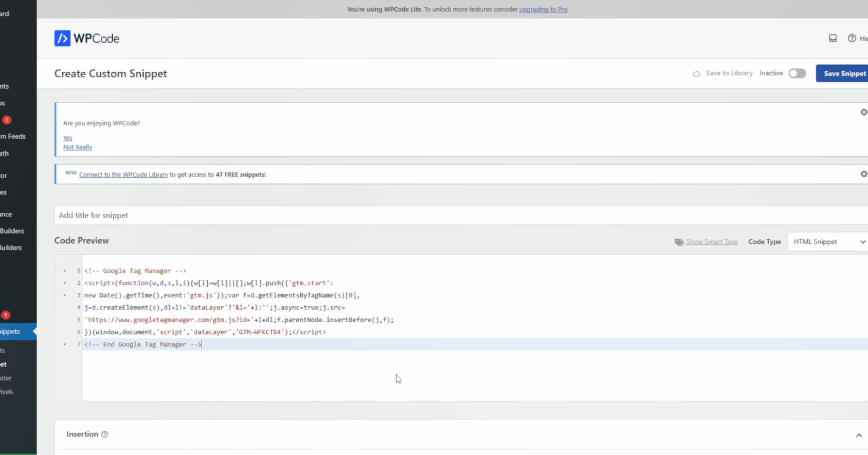Click the WPCode logo

click(87, 38)
